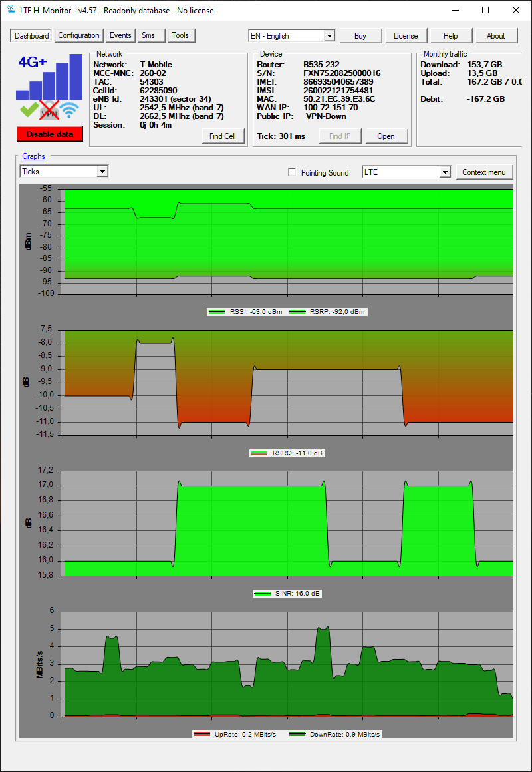Click the License button

[x=406, y=36]
